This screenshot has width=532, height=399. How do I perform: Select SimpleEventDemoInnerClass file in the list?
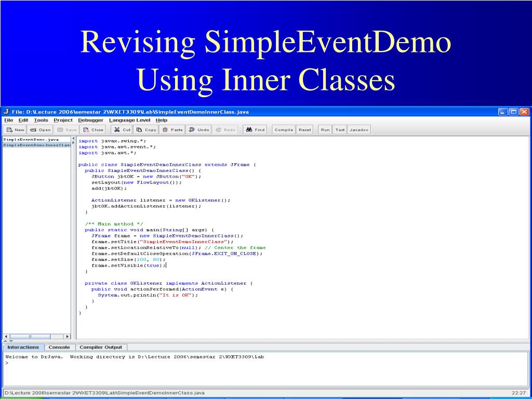click(37, 145)
